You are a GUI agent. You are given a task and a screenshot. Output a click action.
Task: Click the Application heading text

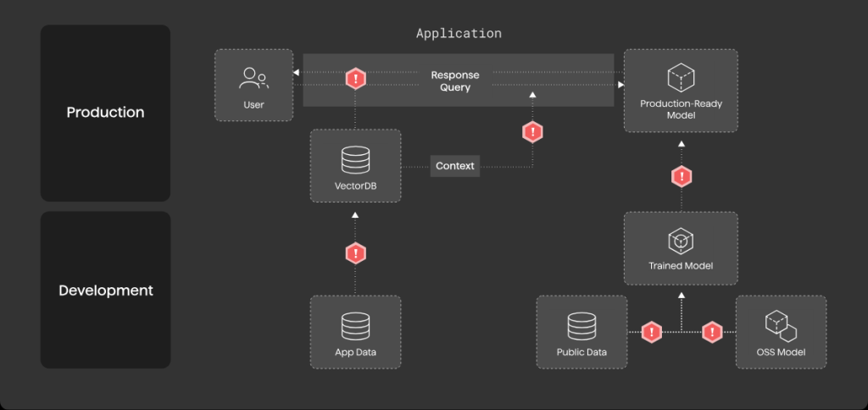click(x=459, y=33)
